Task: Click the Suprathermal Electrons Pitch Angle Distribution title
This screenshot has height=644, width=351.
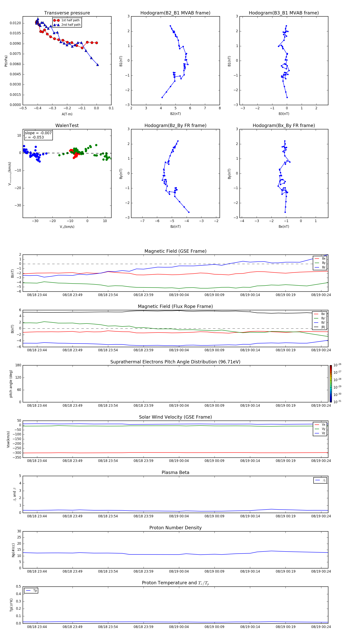Action: (x=175, y=362)
